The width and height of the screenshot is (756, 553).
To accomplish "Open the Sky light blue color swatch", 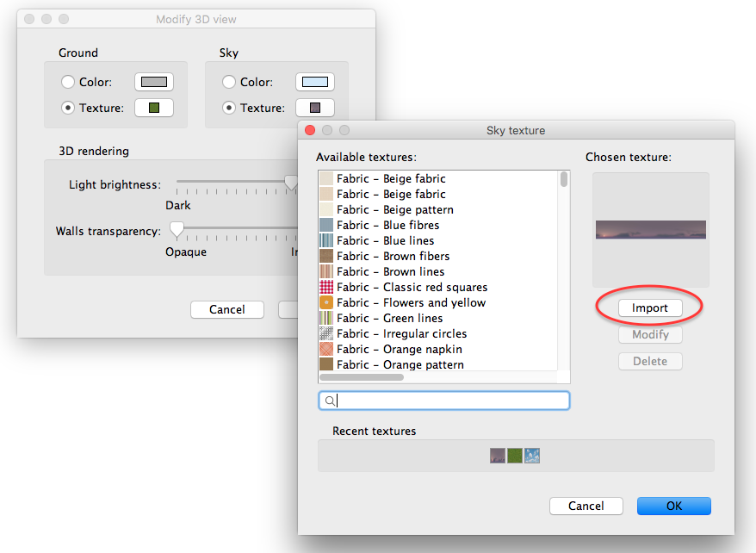I will [x=314, y=82].
